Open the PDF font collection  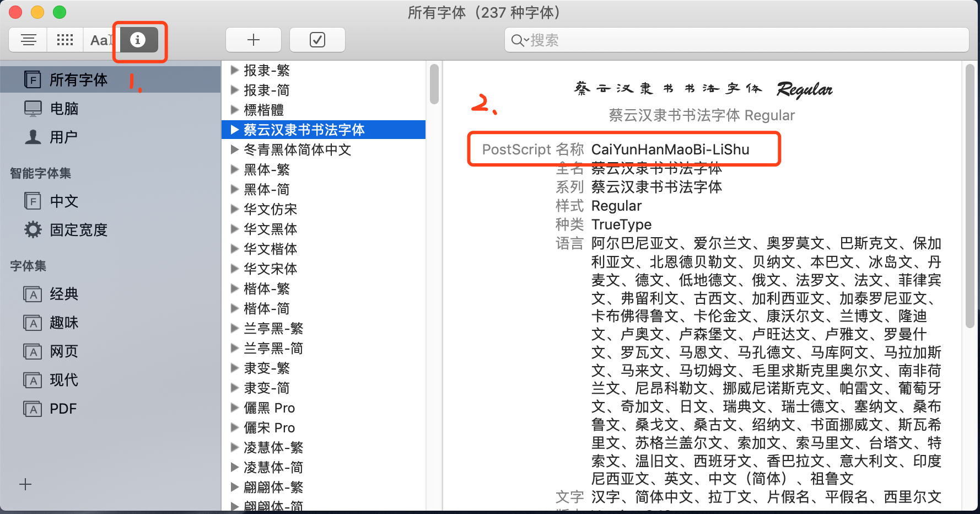coord(63,409)
